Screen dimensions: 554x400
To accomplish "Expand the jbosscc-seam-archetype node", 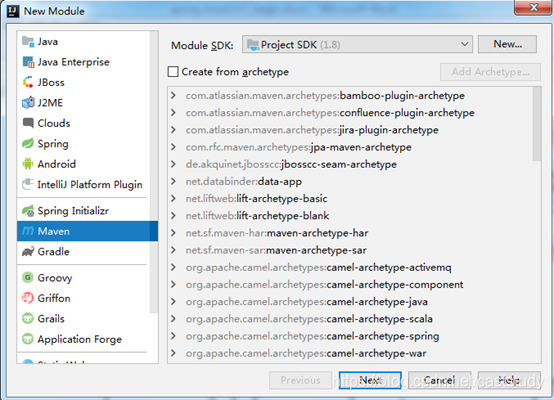I will point(173,164).
